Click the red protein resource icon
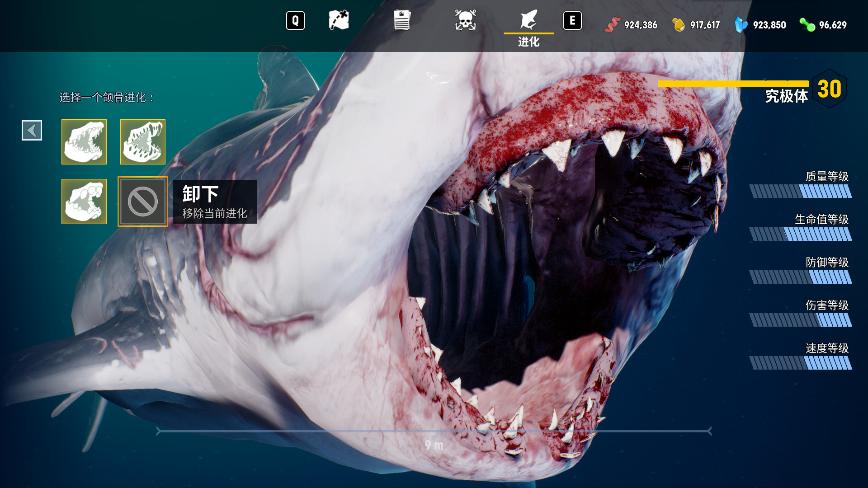Image resolution: width=868 pixels, height=488 pixels. (612, 25)
